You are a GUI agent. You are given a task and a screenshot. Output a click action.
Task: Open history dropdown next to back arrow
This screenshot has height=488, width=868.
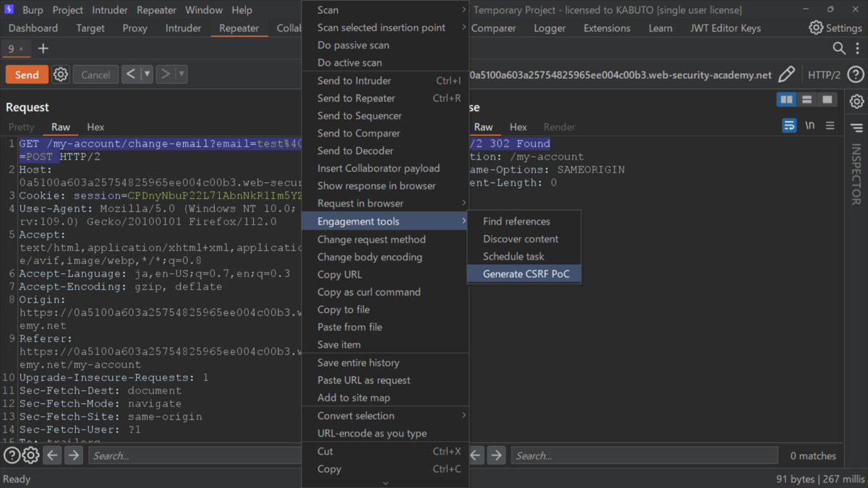pyautogui.click(x=147, y=74)
